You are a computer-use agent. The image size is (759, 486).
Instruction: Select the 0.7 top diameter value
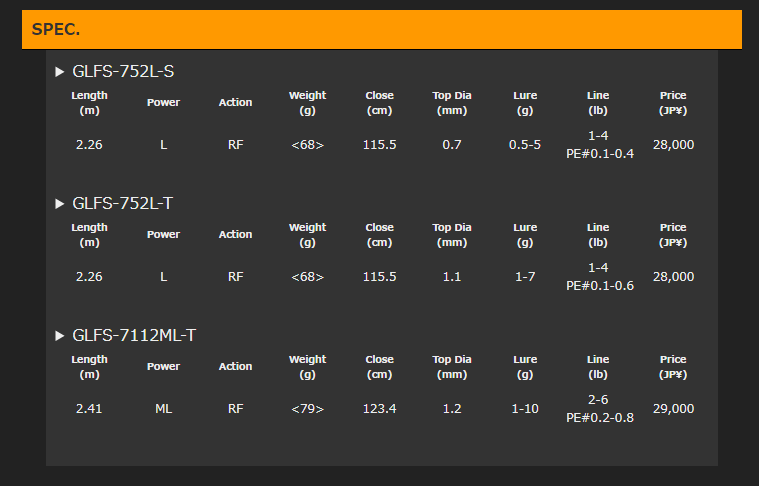[x=452, y=145]
